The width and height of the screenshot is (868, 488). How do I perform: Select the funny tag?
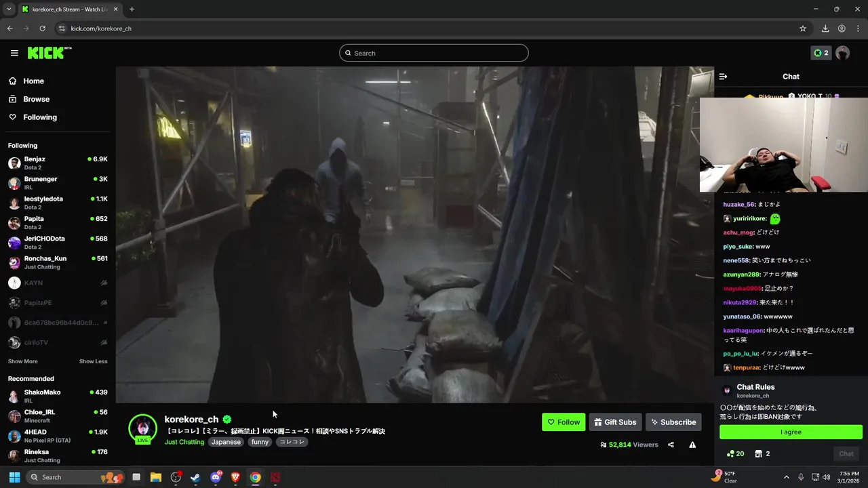260,442
